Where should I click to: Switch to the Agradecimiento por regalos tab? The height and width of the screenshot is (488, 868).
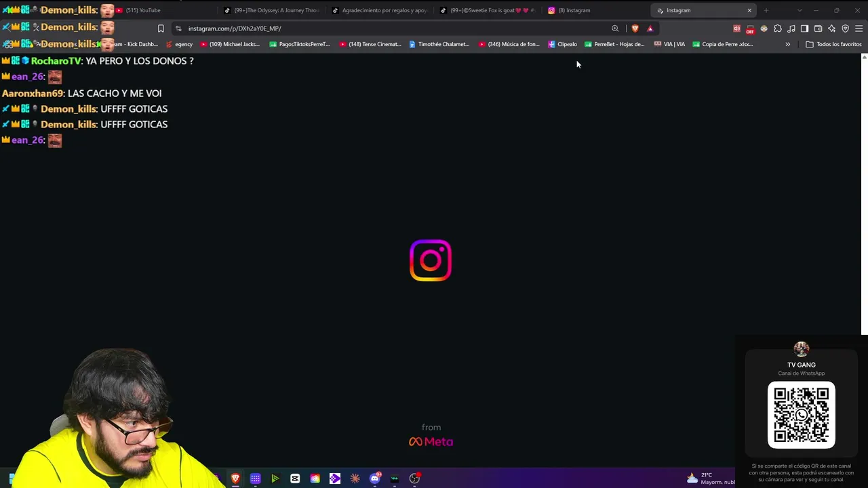click(x=380, y=10)
